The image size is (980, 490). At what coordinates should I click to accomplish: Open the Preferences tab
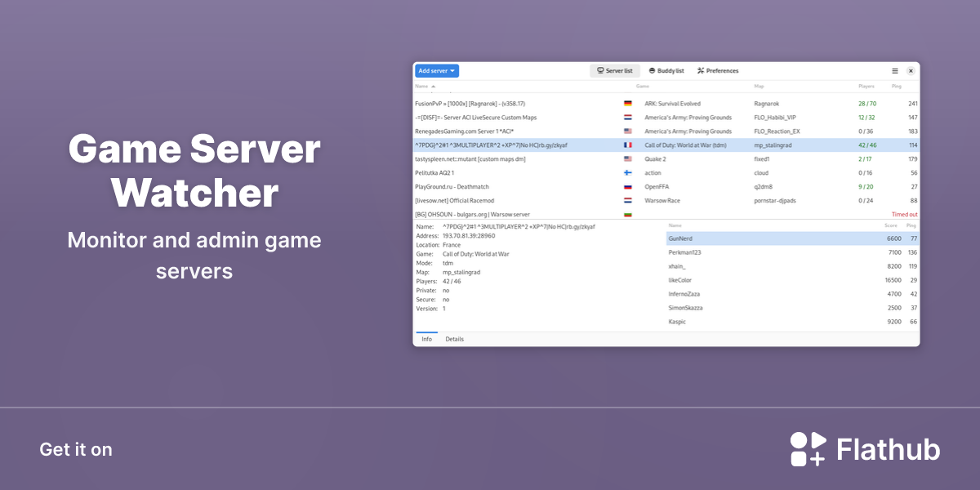click(718, 71)
